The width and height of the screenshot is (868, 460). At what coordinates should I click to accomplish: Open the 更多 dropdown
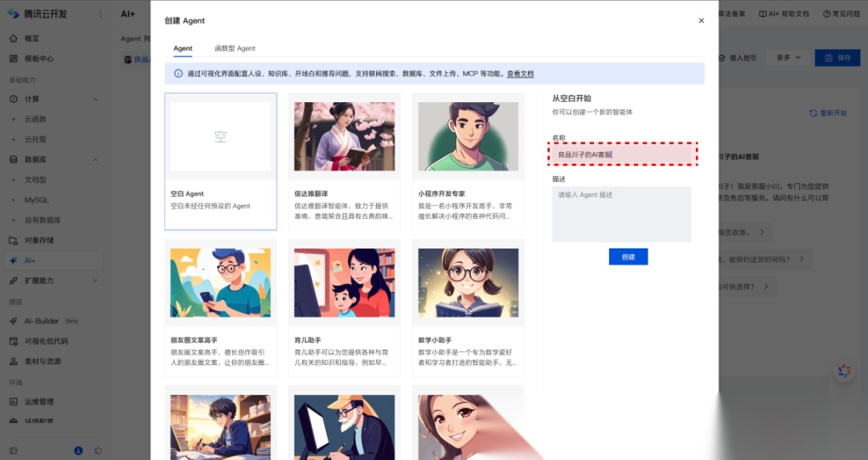(788, 58)
